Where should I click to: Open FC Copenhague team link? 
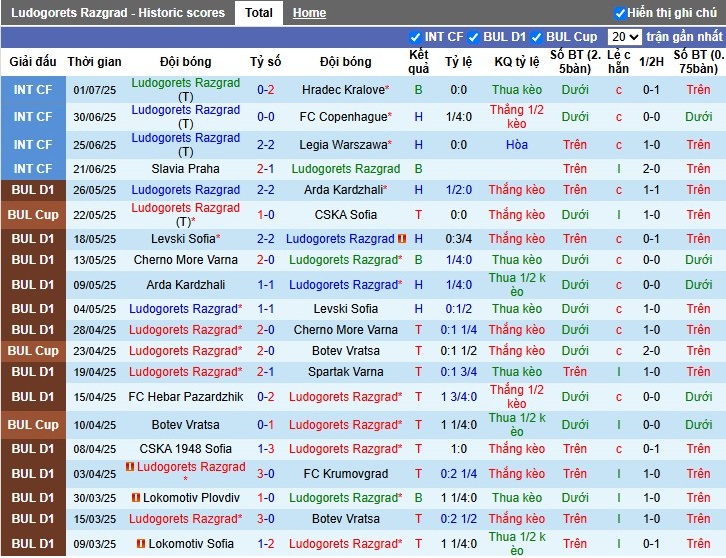pyautogui.click(x=345, y=117)
